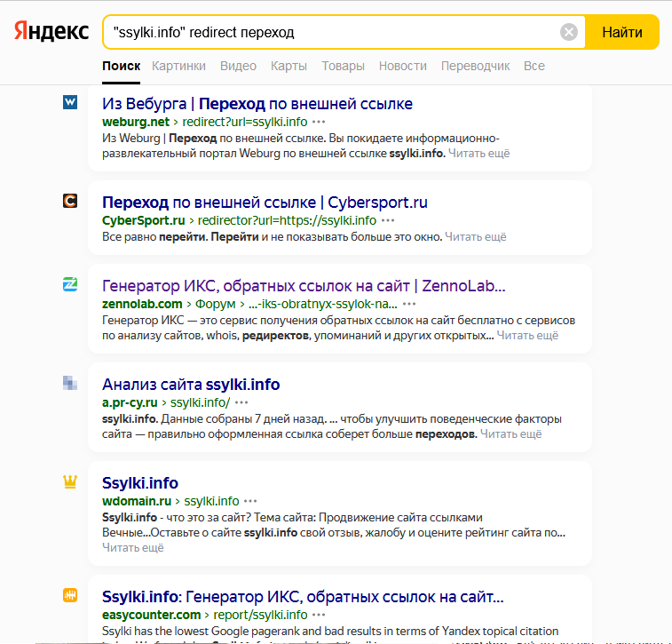Viewport: 672px width, 644px height.
Task: Click the 'report/ssylki.info' path link
Action: (x=261, y=616)
